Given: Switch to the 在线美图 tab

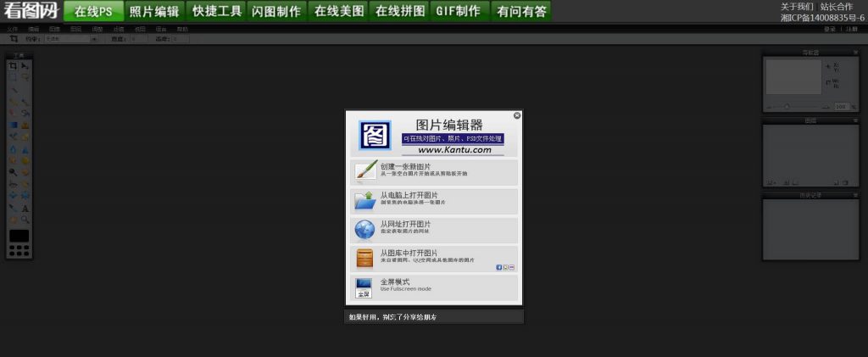Looking at the screenshot, I should pos(339,11).
